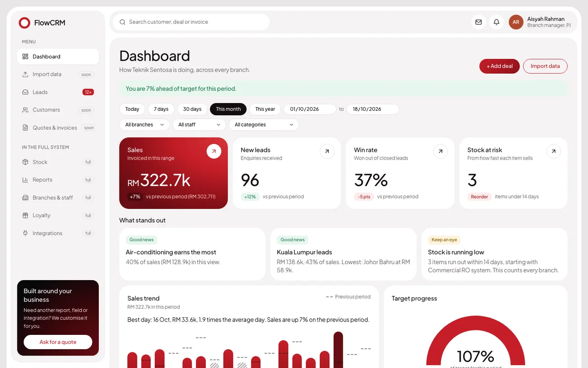Open the All staff dropdown
The width and height of the screenshot is (588, 368).
[x=199, y=125]
